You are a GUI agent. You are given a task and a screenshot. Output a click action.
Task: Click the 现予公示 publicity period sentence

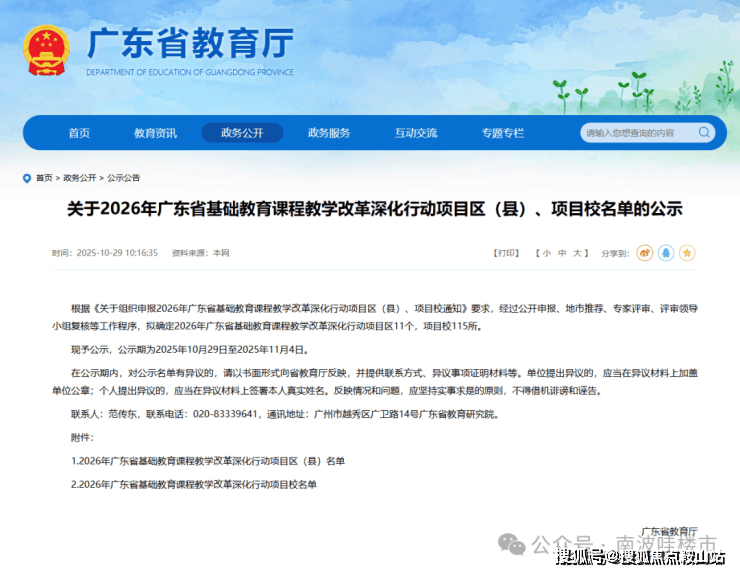191,350
